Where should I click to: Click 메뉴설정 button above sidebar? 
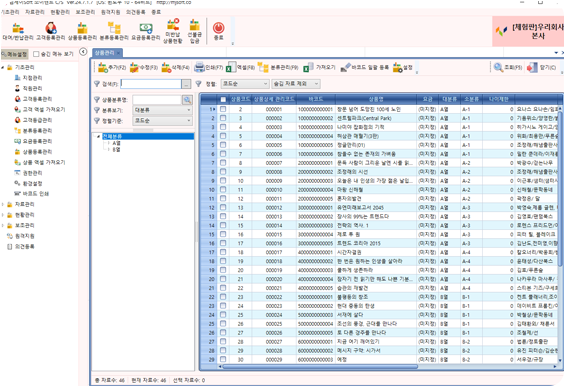pos(14,54)
